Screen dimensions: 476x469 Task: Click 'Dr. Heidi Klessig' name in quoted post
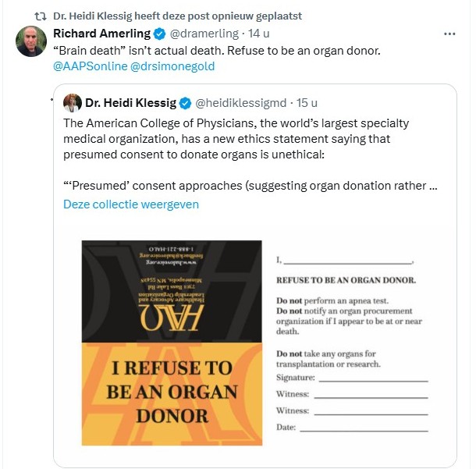(x=130, y=103)
